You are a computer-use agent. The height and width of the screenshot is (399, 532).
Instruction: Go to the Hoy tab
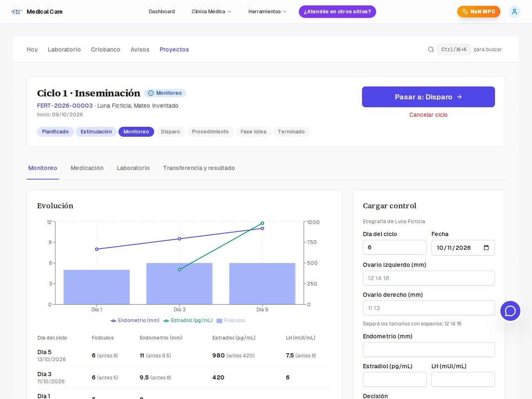(x=32, y=49)
